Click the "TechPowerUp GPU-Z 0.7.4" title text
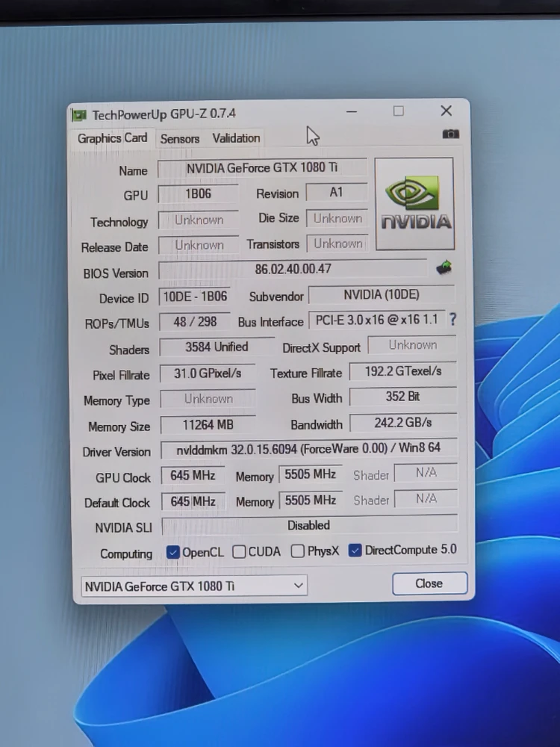Image resolution: width=560 pixels, height=747 pixels. pos(164,114)
